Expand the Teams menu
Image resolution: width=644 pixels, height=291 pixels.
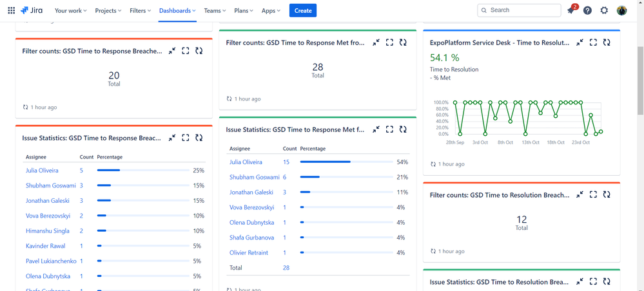[x=215, y=11]
